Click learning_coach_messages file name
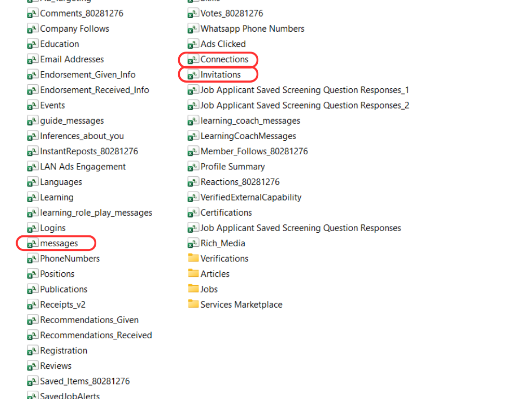Image resolution: width=532 pixels, height=399 pixels. click(x=250, y=121)
